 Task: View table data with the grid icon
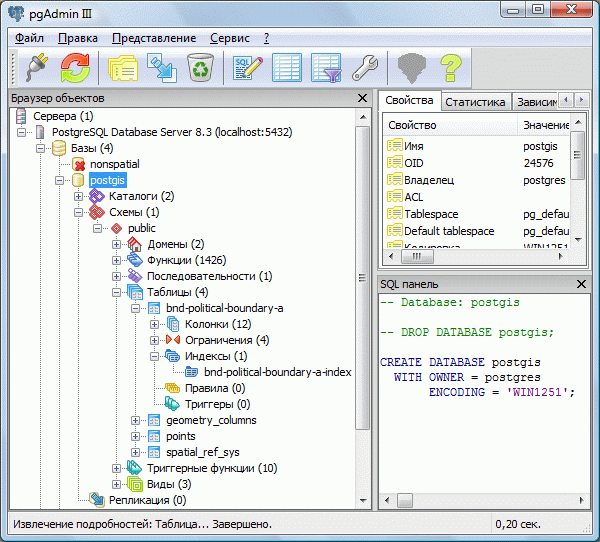tap(287, 68)
